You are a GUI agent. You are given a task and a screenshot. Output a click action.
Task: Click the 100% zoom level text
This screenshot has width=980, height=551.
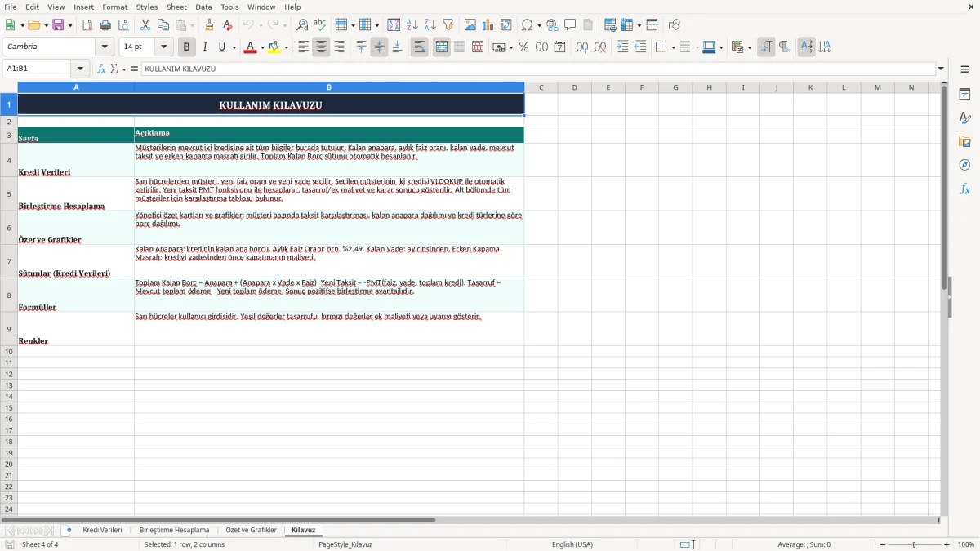tap(965, 544)
